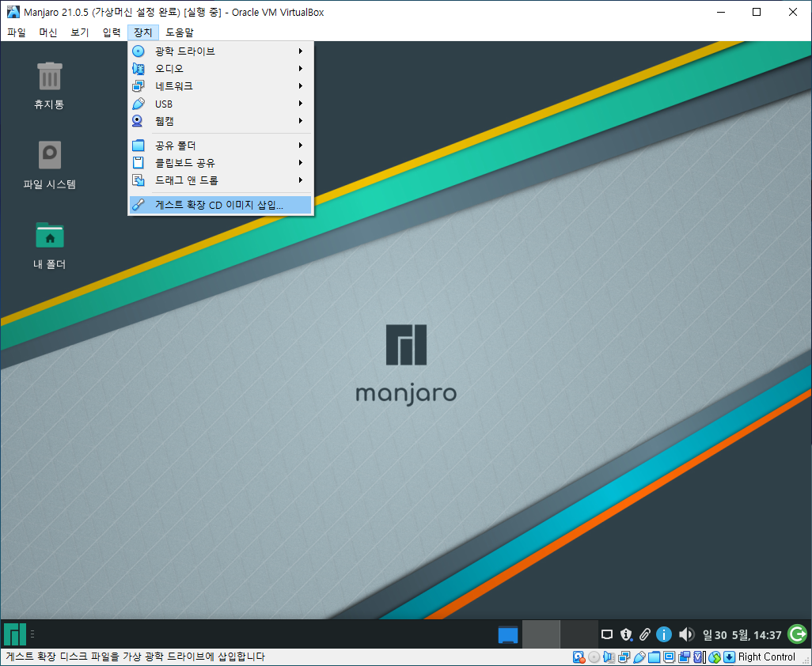Click the optical disc icon in 장치 menu
The width and height of the screenshot is (812, 666).
(x=138, y=51)
